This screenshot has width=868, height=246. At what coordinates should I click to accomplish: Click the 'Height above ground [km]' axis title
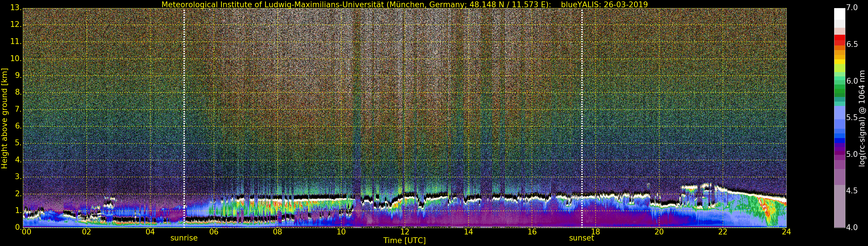click(x=4, y=118)
